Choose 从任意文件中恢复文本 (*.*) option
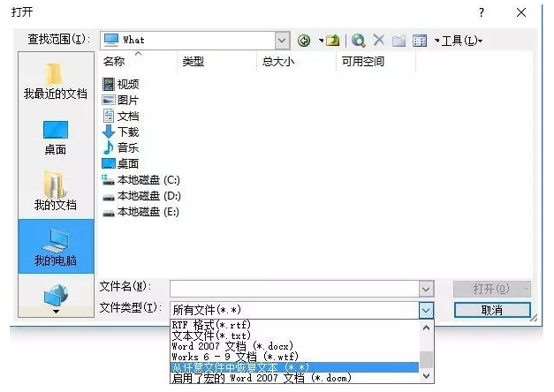Screen dimensions: 554x392 click(x=294, y=367)
